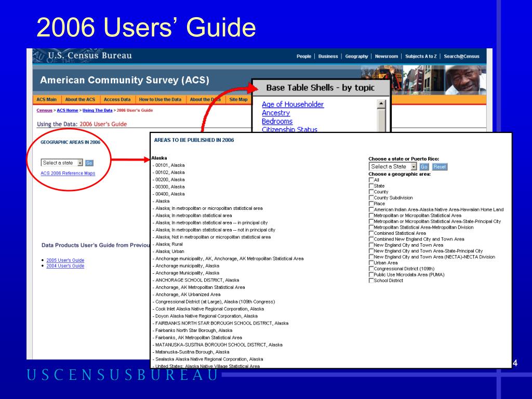Image resolution: width=532 pixels, height=399 pixels.
Task: Click the man's portrait photo in the ACS banner
Action: coord(465,79)
